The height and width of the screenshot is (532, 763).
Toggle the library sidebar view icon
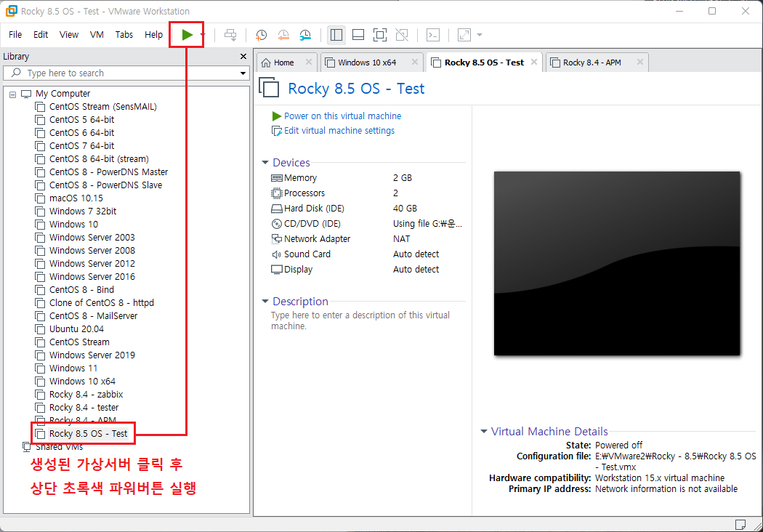336,35
